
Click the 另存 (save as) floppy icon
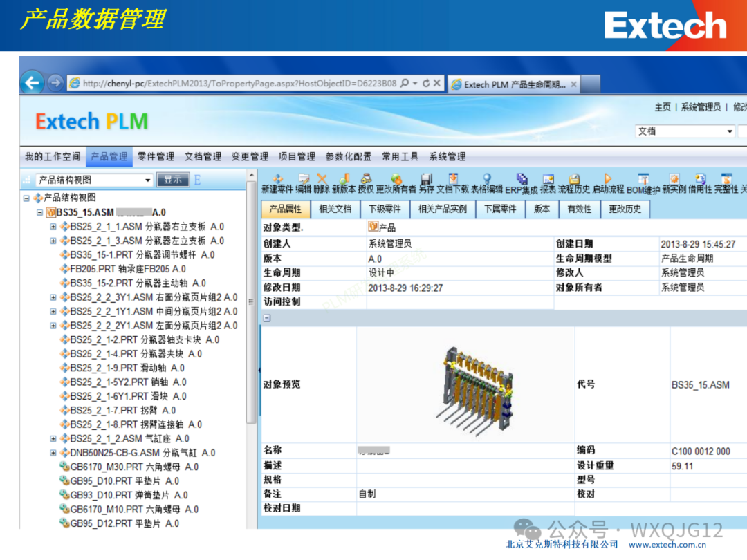[426, 179]
